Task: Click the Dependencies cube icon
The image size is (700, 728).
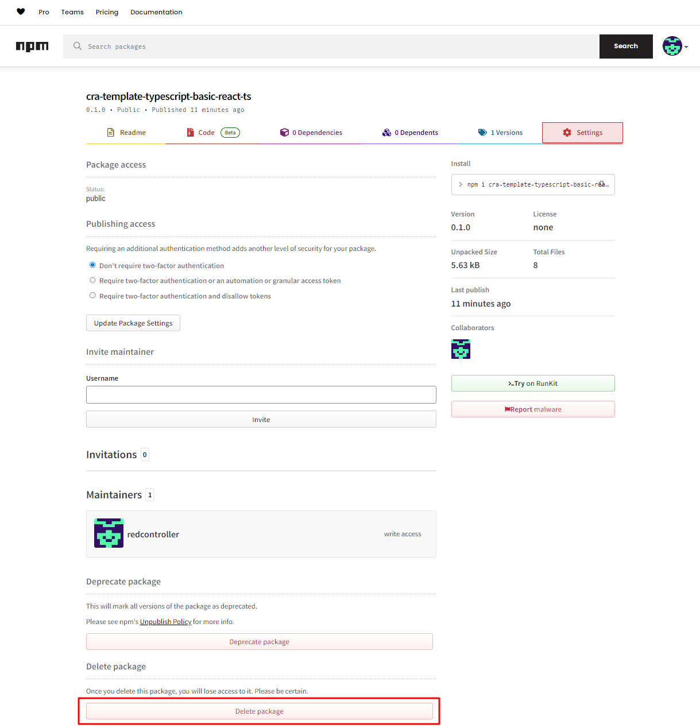Action: 284,133
